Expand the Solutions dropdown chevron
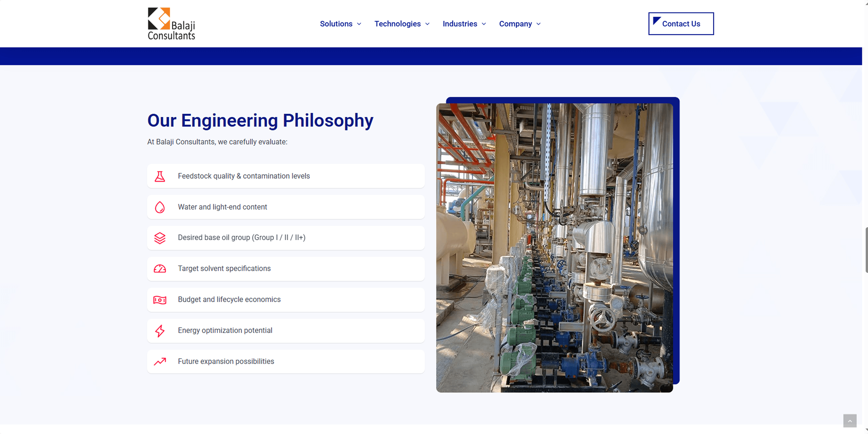The image size is (868, 434). pyautogui.click(x=359, y=24)
